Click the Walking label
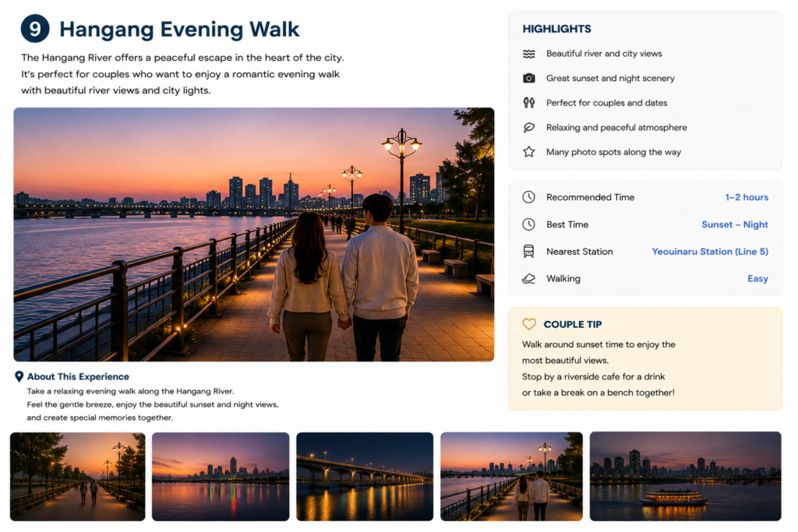 pos(563,279)
